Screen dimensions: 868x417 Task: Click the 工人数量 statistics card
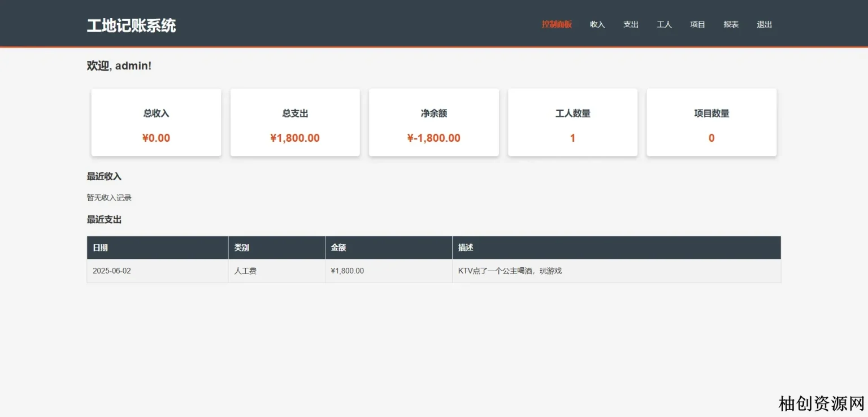point(572,123)
